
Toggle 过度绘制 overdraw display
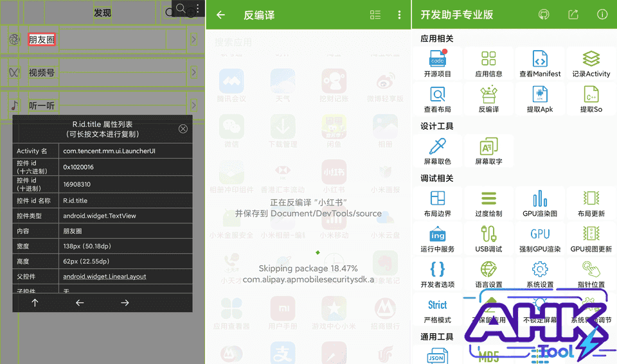point(488,204)
